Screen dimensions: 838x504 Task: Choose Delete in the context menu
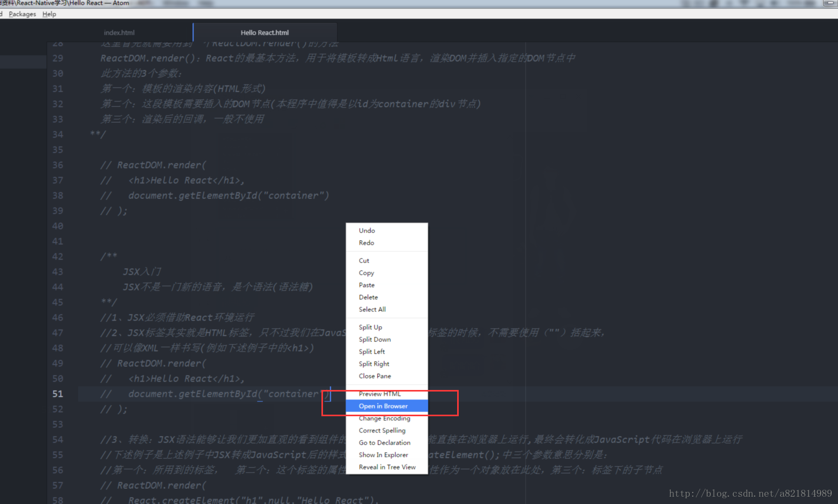[387, 297]
